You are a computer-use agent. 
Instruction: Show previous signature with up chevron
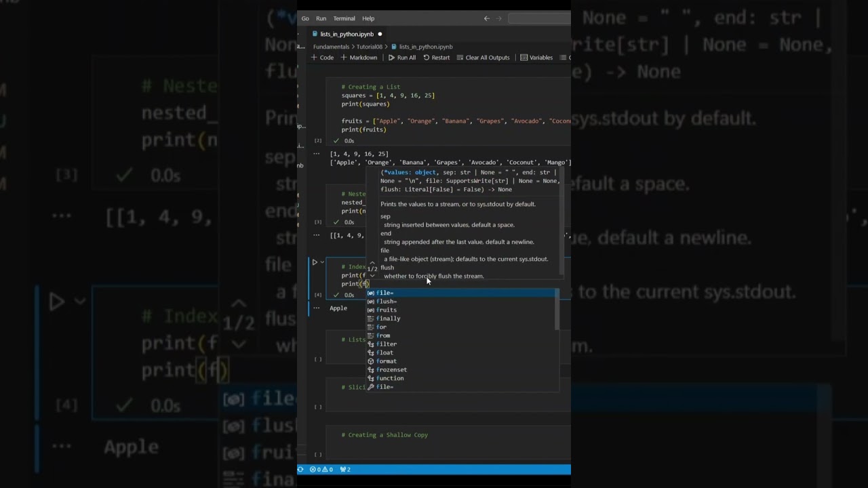click(372, 262)
